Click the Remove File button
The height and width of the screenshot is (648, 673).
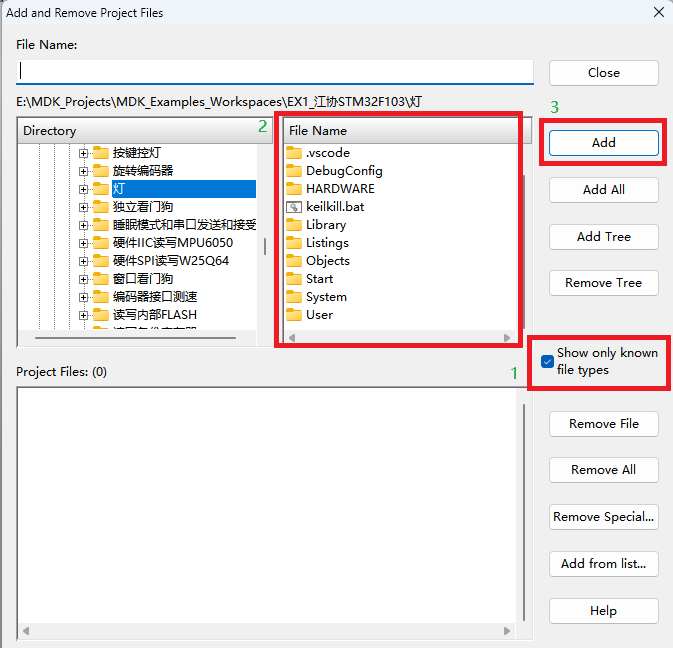(603, 424)
